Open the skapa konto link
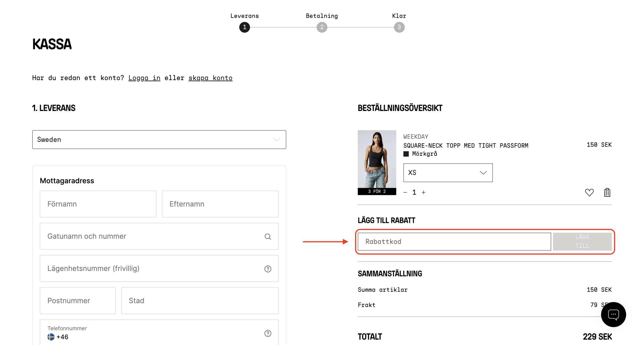 (x=210, y=78)
